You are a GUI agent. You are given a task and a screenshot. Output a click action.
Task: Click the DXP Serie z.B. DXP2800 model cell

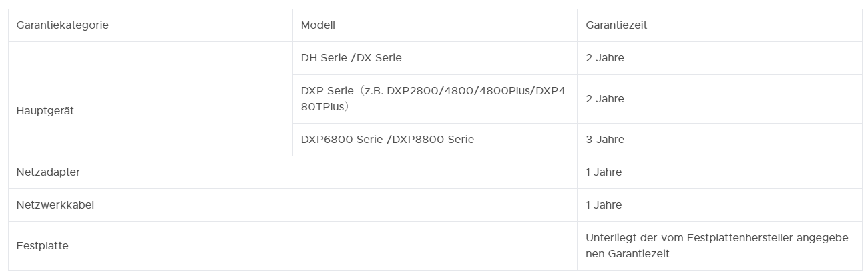pos(435,99)
